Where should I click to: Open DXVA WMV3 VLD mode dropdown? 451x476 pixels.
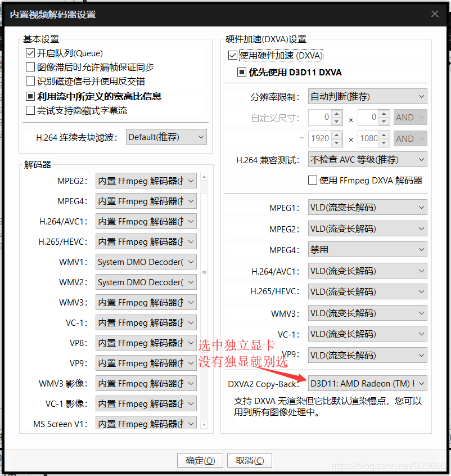coord(368,313)
